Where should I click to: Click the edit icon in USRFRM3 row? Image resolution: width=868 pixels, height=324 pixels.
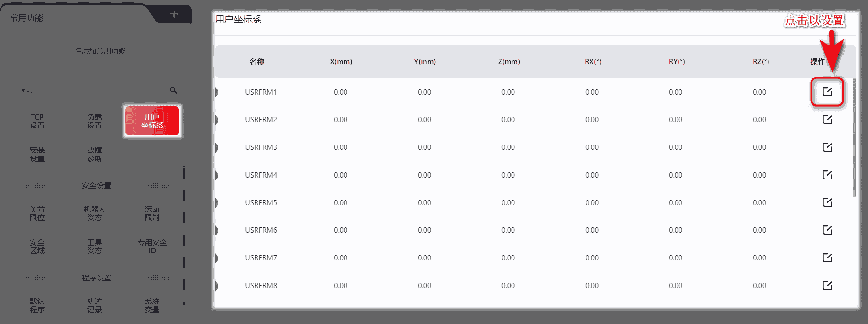(827, 147)
